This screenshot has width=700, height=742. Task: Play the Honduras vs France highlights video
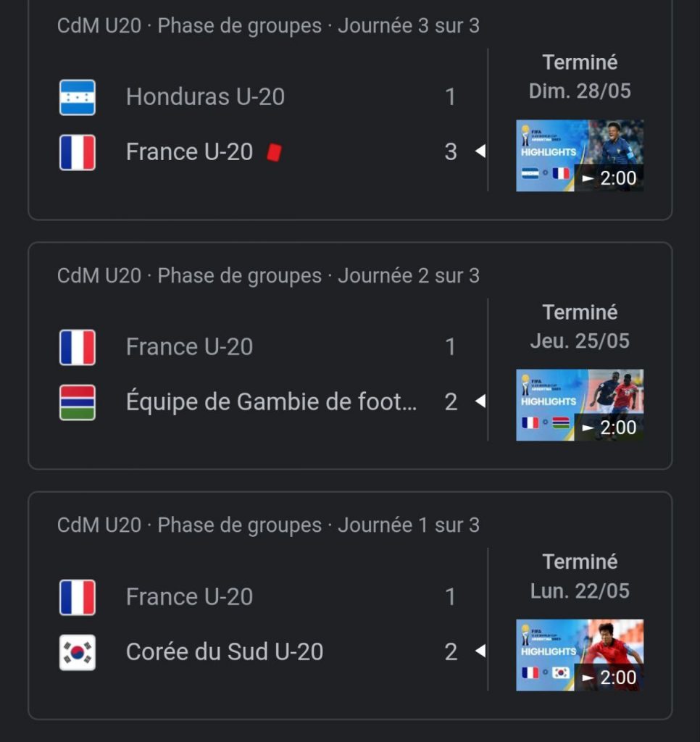(579, 156)
